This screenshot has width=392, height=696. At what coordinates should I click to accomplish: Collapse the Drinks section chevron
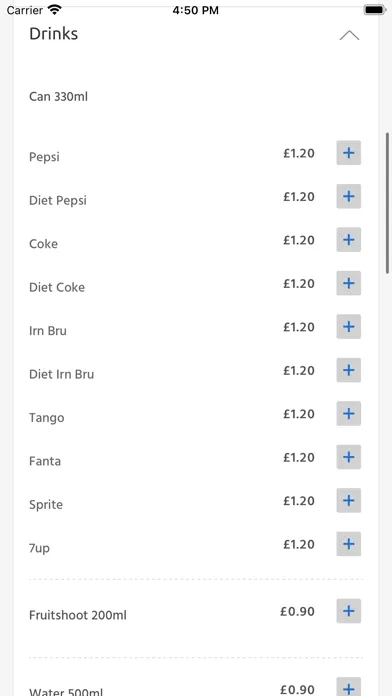click(349, 36)
